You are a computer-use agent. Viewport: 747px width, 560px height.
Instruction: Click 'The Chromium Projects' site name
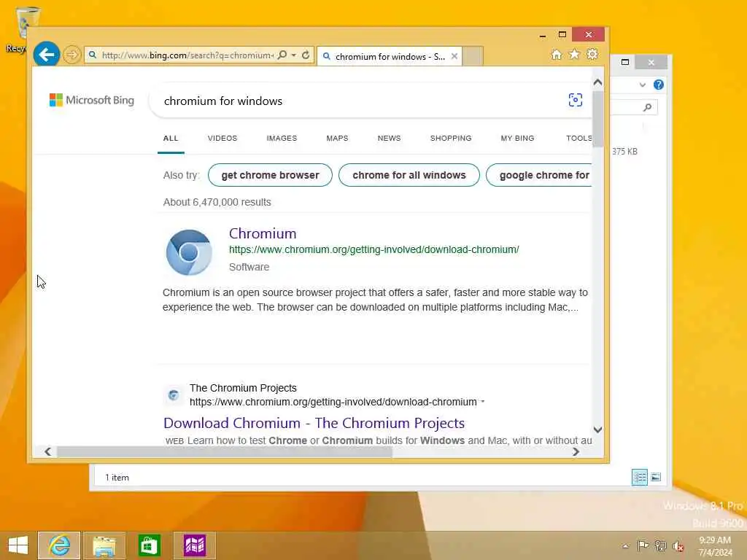(x=243, y=388)
